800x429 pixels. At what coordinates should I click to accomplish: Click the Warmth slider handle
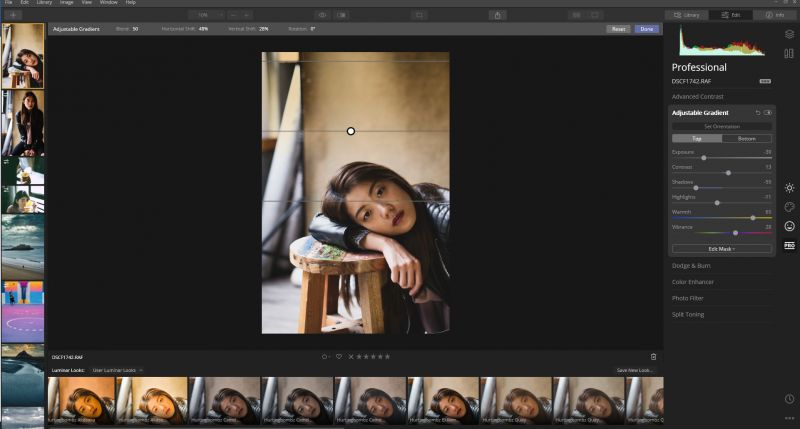753,218
